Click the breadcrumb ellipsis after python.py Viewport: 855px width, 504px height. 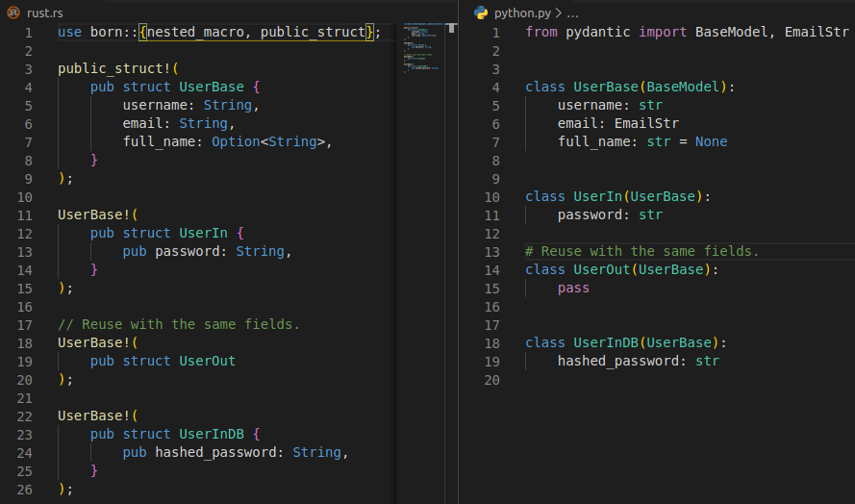coord(572,13)
